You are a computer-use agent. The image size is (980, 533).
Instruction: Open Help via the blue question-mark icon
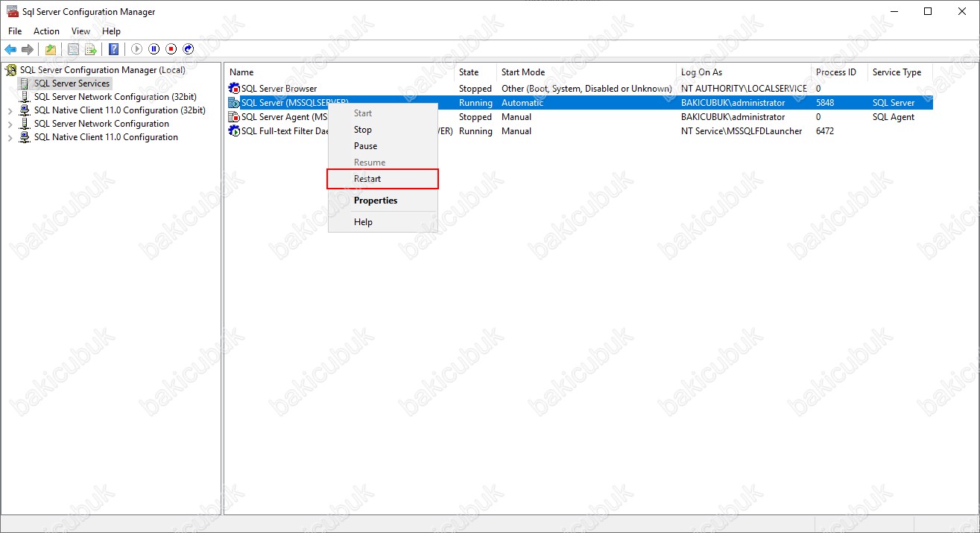pyautogui.click(x=113, y=49)
